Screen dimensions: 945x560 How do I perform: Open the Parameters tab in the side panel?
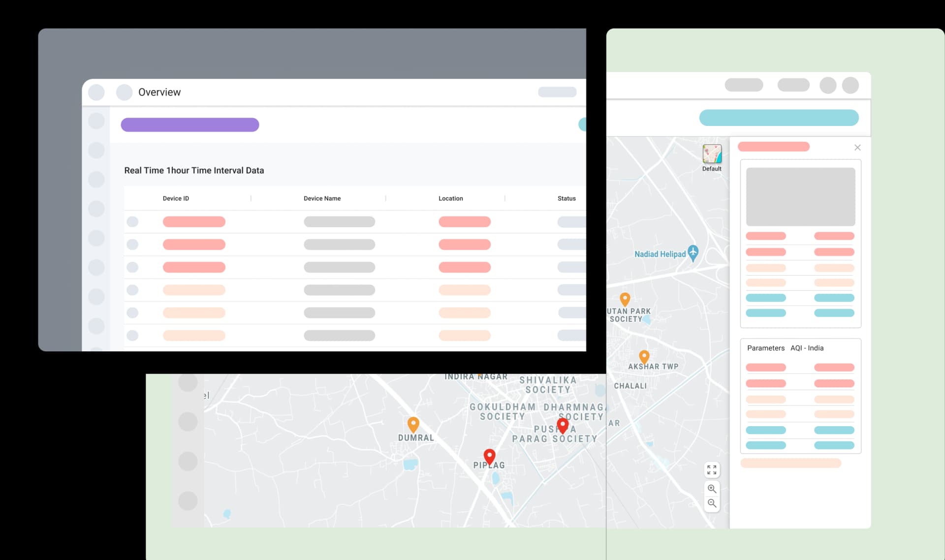pos(765,348)
